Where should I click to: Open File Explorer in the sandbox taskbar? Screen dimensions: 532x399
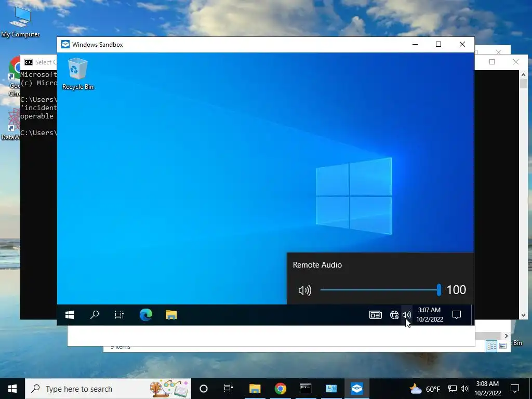171,315
